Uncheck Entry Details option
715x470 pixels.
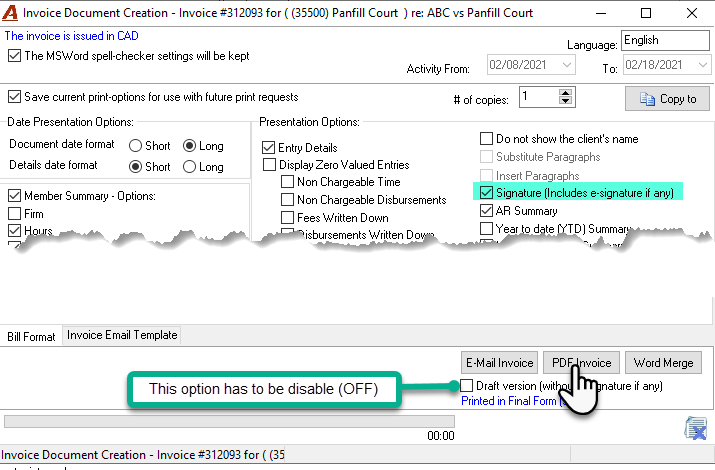point(269,148)
